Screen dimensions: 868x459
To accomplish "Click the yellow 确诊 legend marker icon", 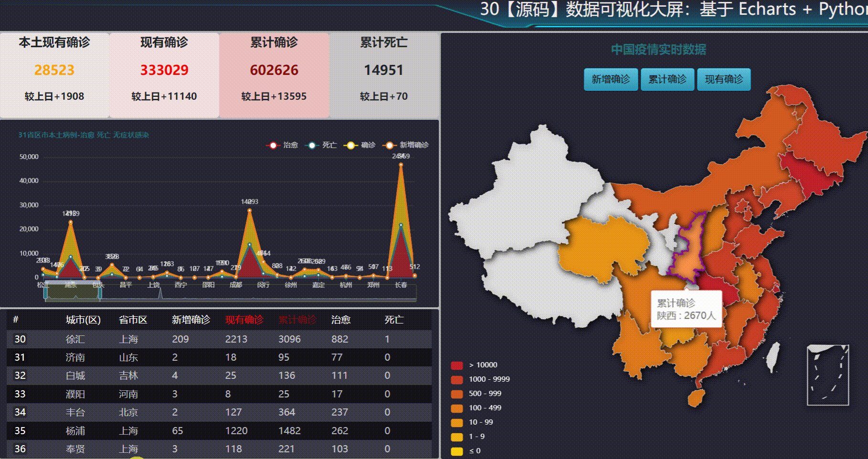I will (x=350, y=146).
